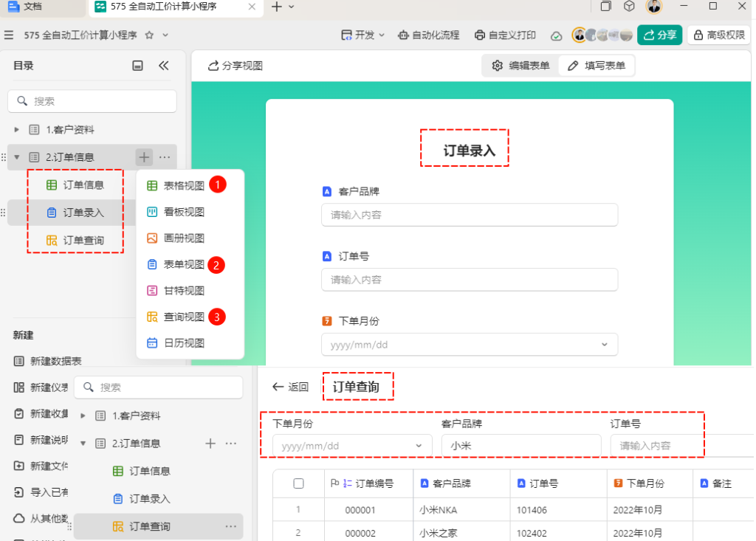
Task: Choose 表单视图 from the view menu
Action: (176, 264)
